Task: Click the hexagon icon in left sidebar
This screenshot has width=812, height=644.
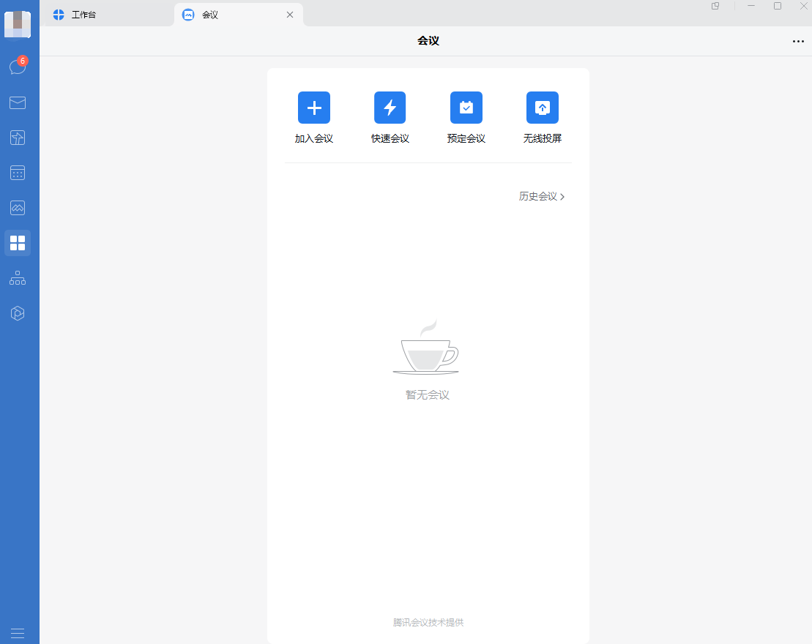Action: [18, 313]
